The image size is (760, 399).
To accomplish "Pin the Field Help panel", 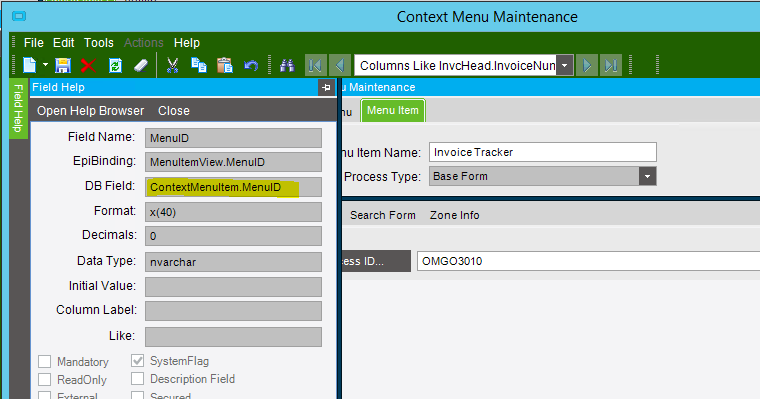I will click(x=326, y=87).
